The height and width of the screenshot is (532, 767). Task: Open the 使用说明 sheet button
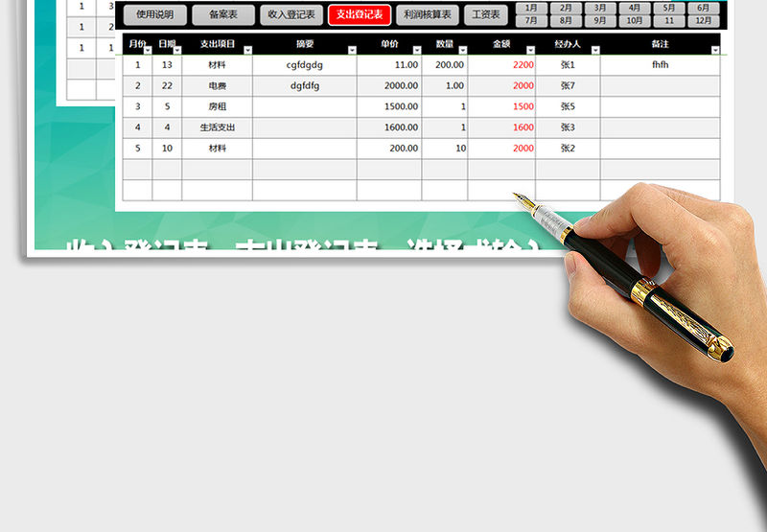(x=154, y=15)
